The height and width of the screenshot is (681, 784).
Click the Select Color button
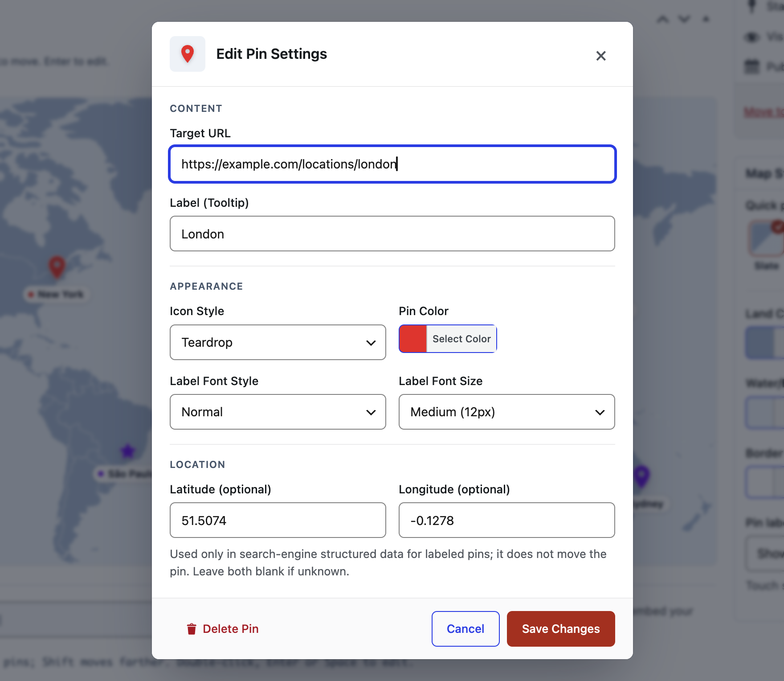click(461, 339)
